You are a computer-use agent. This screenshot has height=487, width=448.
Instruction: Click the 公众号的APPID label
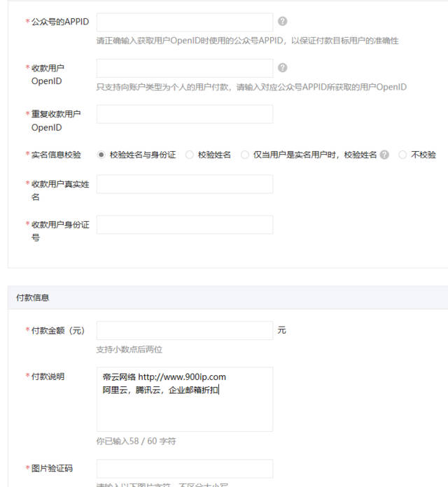(60, 22)
